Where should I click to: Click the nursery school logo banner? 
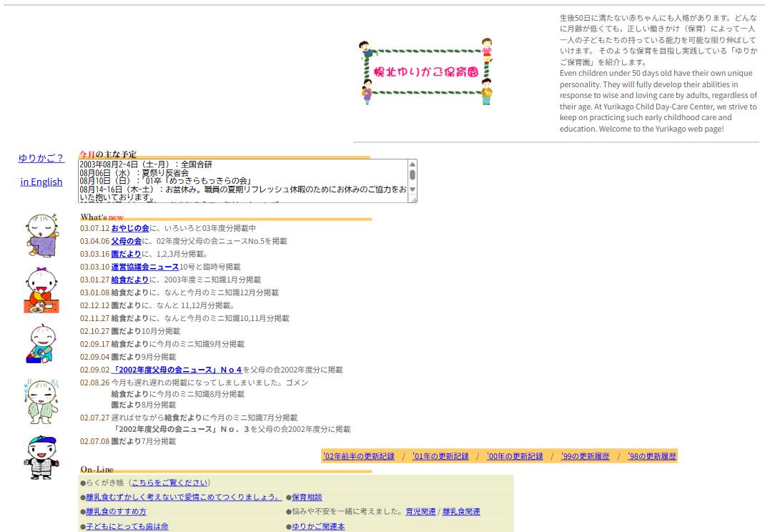(425, 72)
